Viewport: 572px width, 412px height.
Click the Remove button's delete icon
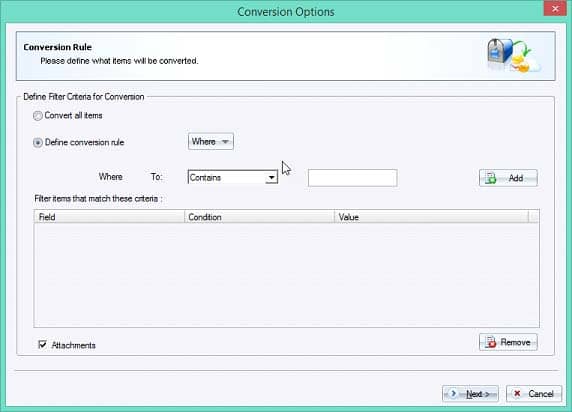point(491,342)
